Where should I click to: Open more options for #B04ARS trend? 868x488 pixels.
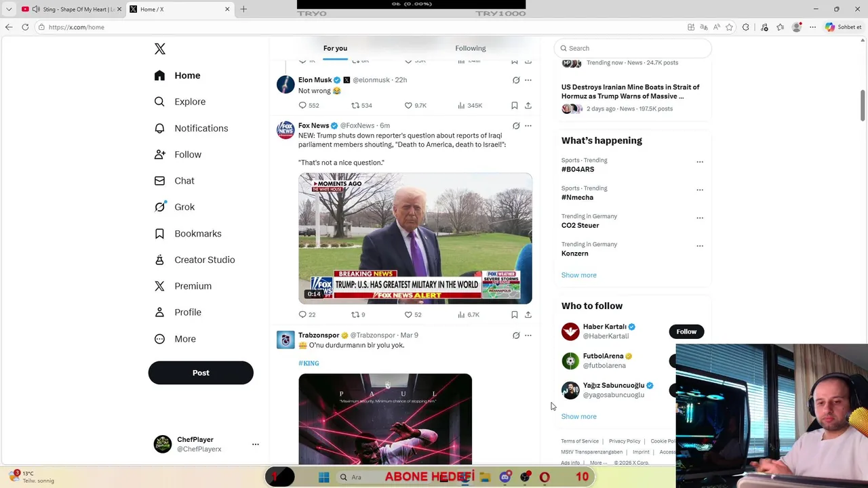click(x=700, y=162)
